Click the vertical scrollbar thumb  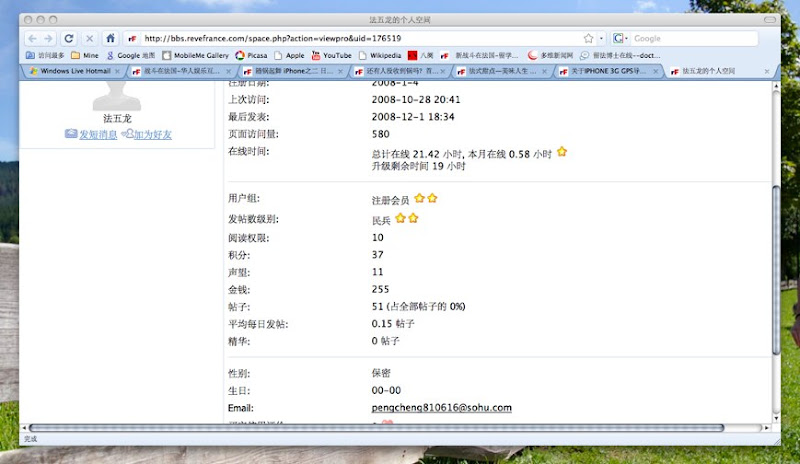point(776,271)
